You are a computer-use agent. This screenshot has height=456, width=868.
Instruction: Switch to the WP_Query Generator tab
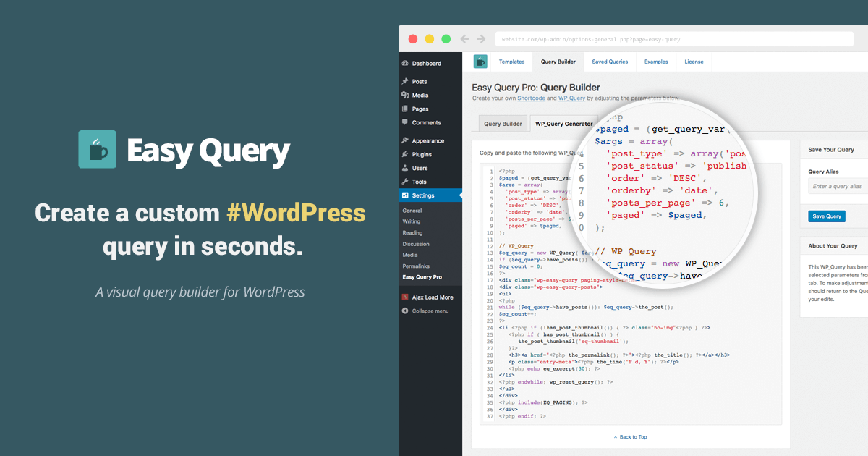click(565, 123)
